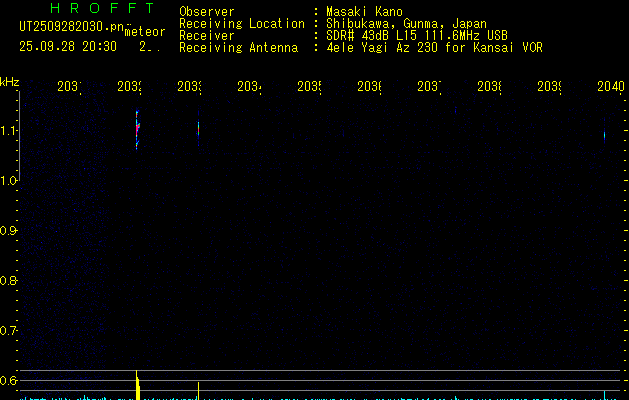
Task: Click SDR# 43dB L15 111.6MHz USB text
Action: tap(417, 36)
